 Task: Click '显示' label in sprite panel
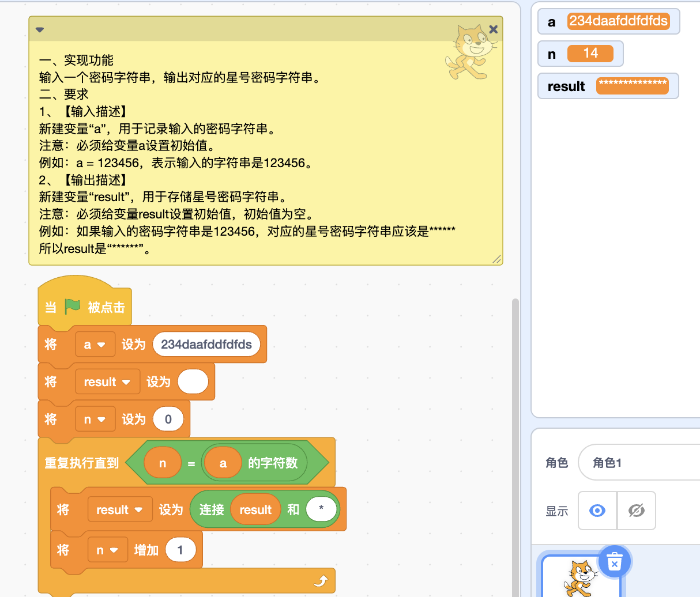[557, 511]
